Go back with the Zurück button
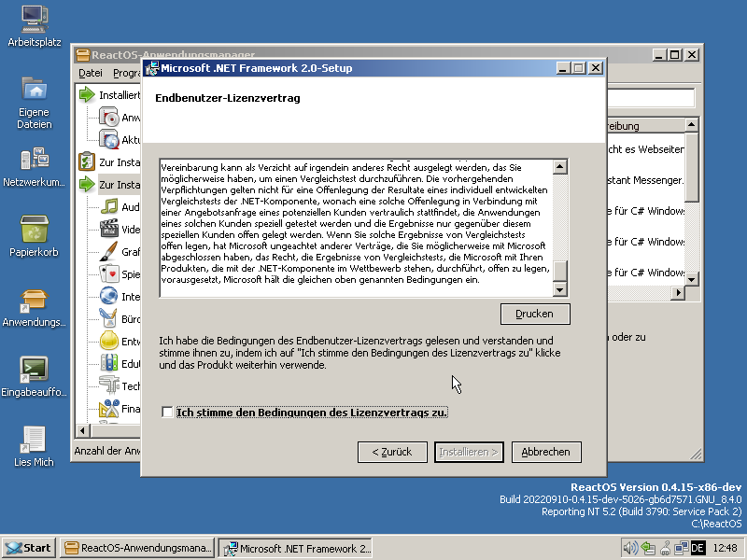The height and width of the screenshot is (560, 747). 392,452
